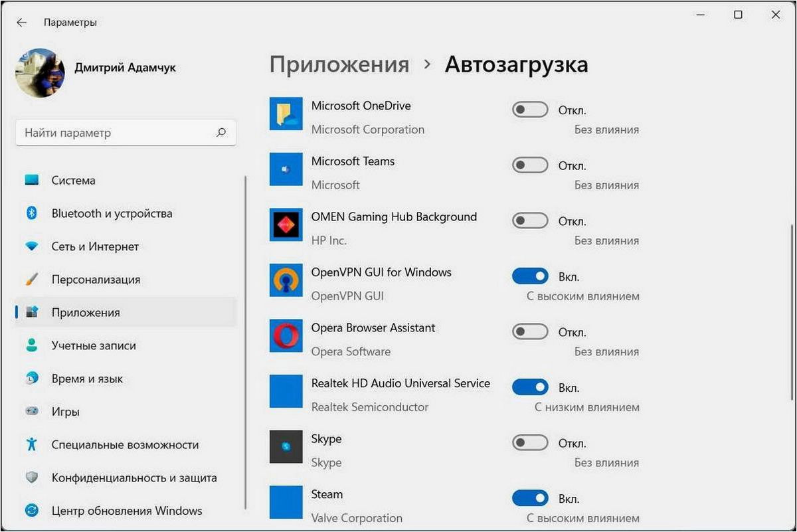
Task: Click the main content vertical scrollbar
Action: pos(792,312)
